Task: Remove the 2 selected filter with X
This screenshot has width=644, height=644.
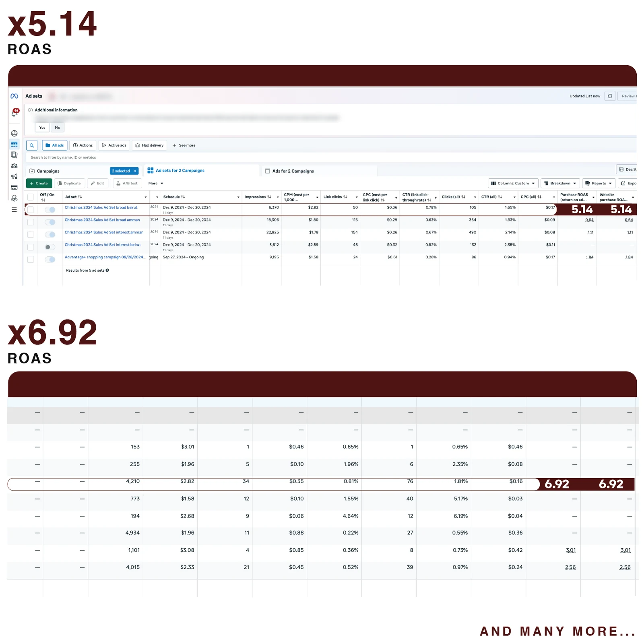Action: [x=135, y=171]
